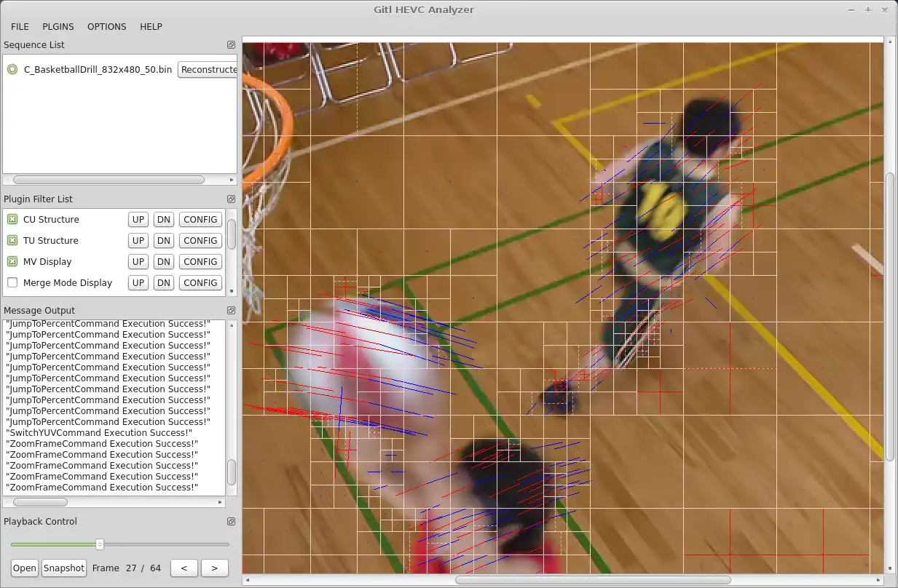Disable the CU Structure filter checkbox
This screenshot has width=898, height=588.
(12, 220)
